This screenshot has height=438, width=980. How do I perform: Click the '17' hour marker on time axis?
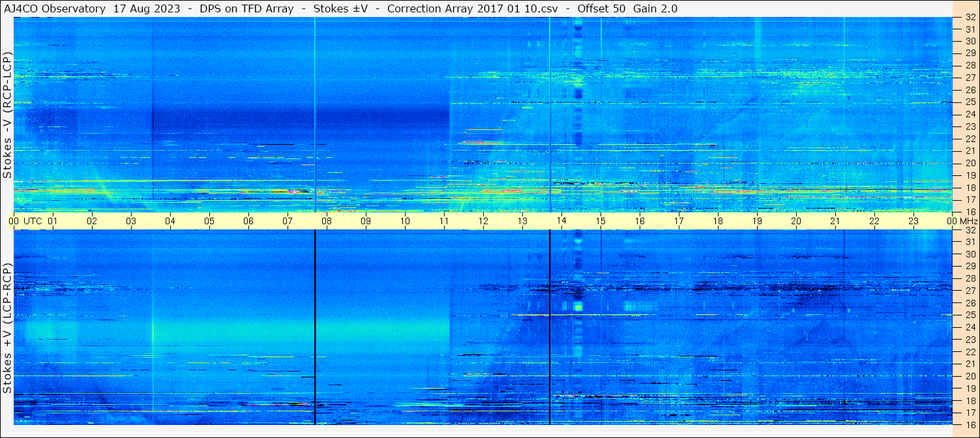coord(679,221)
